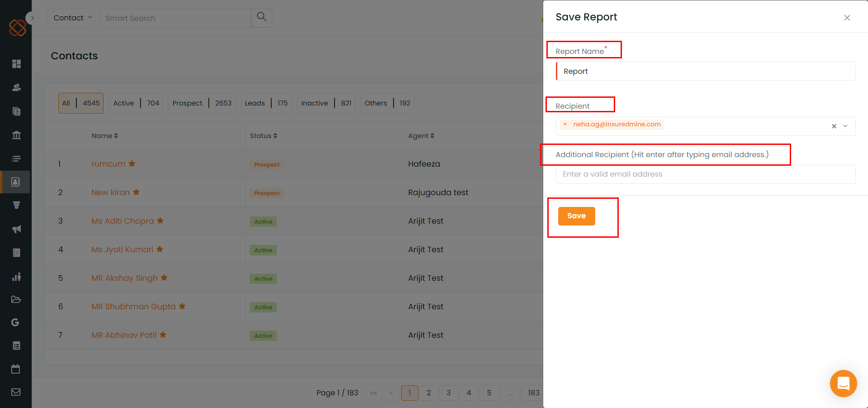The image size is (868, 408).
Task: Select the All 4545 filter tab
Action: pyautogui.click(x=81, y=103)
